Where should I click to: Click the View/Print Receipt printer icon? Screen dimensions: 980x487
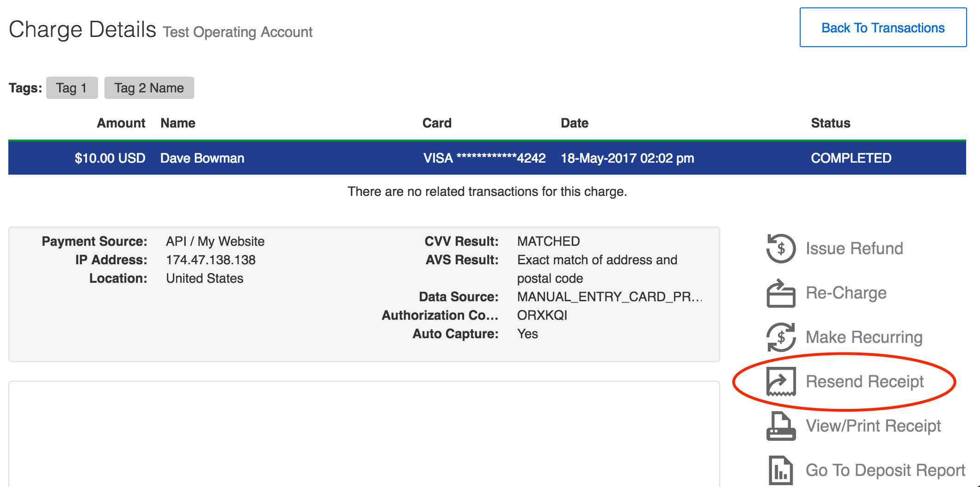pyautogui.click(x=781, y=426)
